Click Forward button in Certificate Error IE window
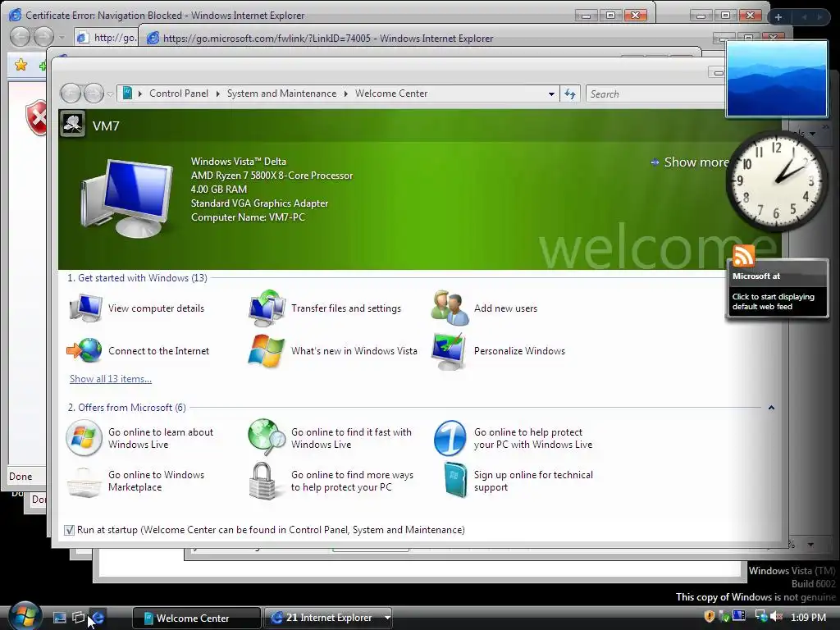840x630 pixels. coord(43,37)
